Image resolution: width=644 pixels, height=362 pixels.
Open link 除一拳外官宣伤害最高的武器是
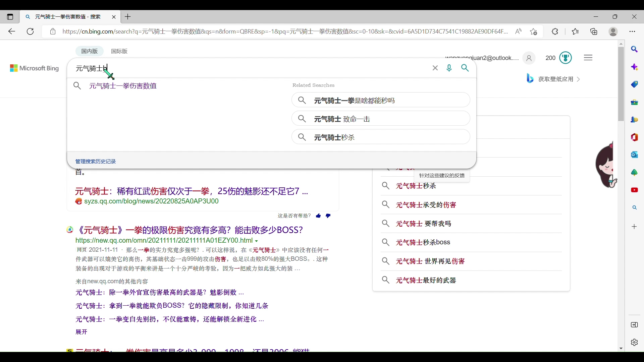click(x=160, y=293)
